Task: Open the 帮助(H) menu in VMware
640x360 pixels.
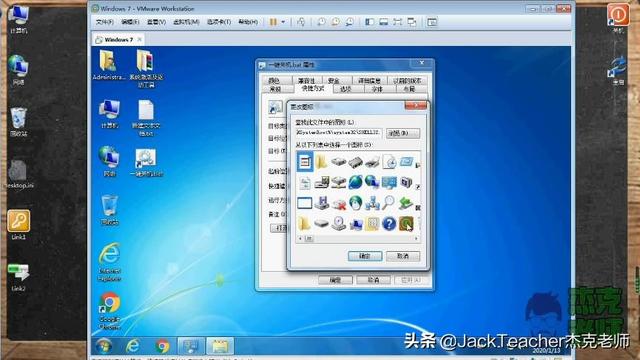Action: 248,22
